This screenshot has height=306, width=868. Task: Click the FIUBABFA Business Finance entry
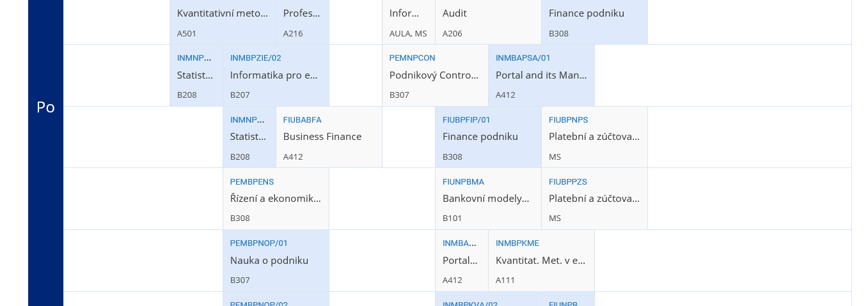[329, 137]
